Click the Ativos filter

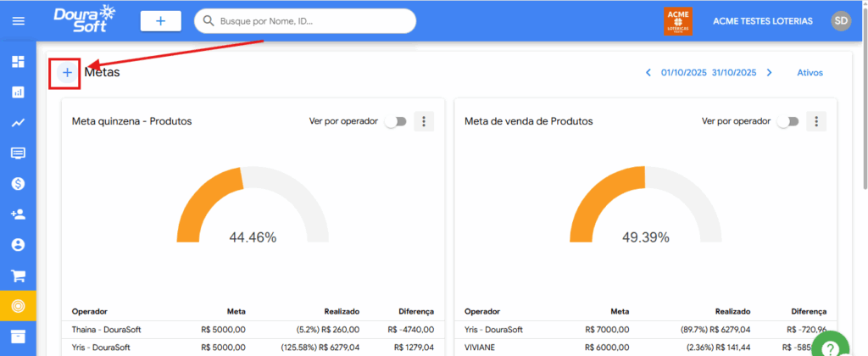tap(810, 73)
